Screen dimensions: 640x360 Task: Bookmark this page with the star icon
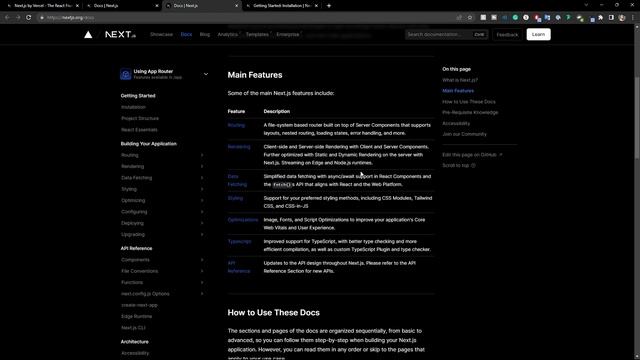pyautogui.click(x=470, y=18)
